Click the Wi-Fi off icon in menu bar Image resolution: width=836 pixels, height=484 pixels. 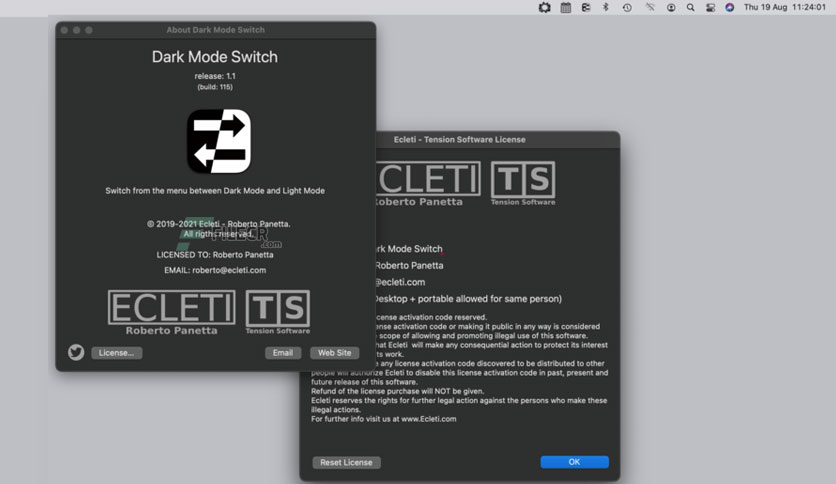point(649,7)
